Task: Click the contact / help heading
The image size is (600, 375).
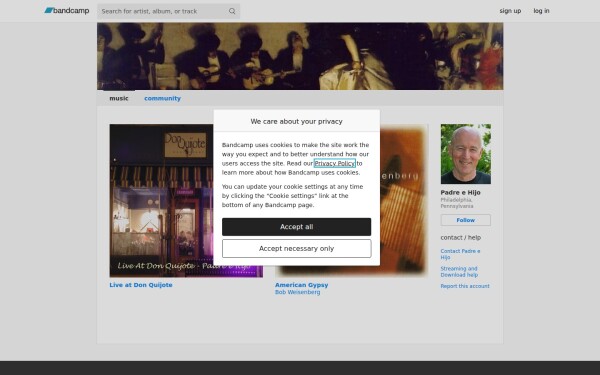Action: pos(461,238)
